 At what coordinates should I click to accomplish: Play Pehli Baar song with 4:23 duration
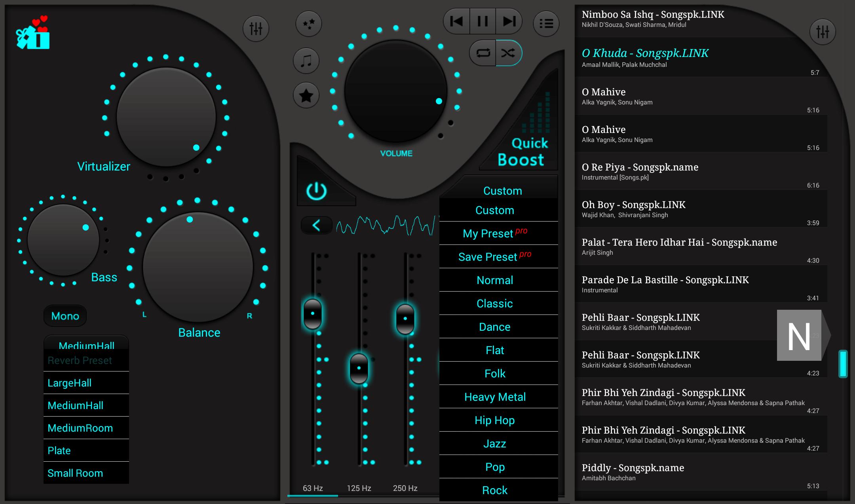coord(701,359)
